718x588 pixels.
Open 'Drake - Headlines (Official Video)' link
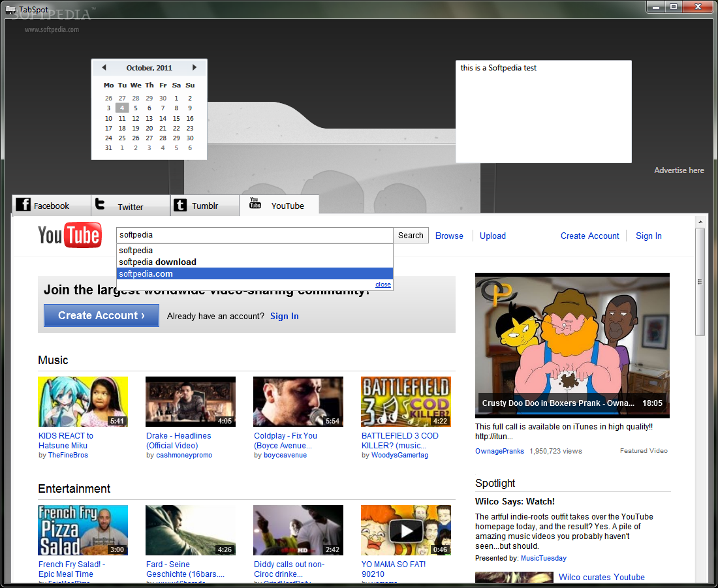coord(179,441)
